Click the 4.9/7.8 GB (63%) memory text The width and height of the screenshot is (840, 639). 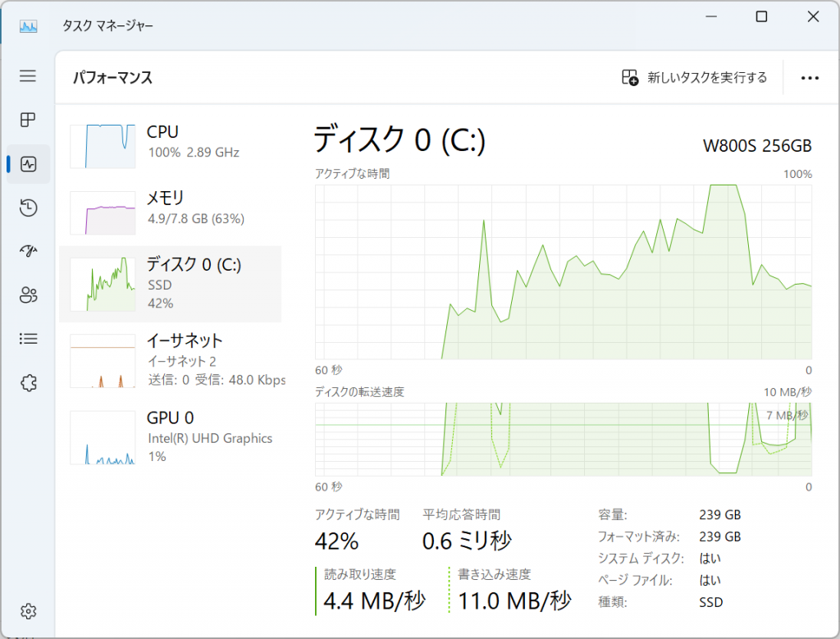[196, 218]
